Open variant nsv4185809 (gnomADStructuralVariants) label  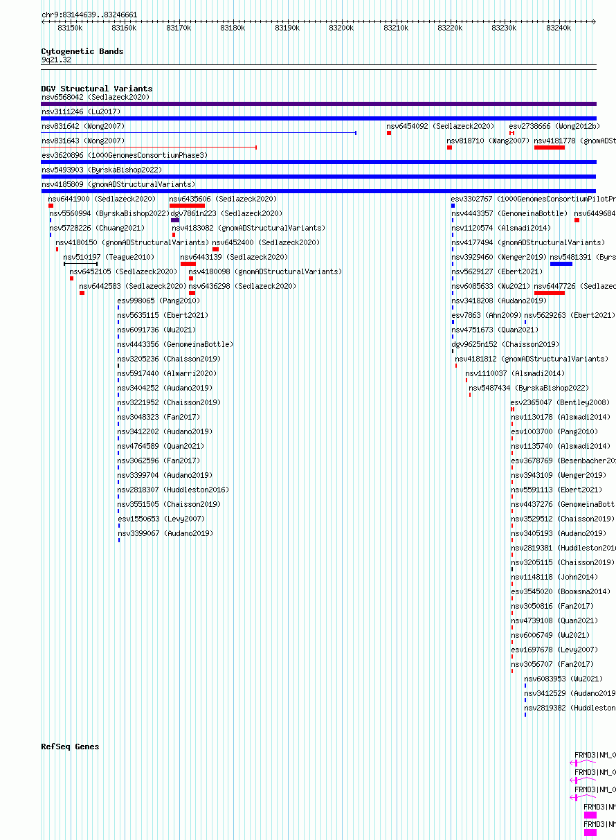[x=118, y=185]
